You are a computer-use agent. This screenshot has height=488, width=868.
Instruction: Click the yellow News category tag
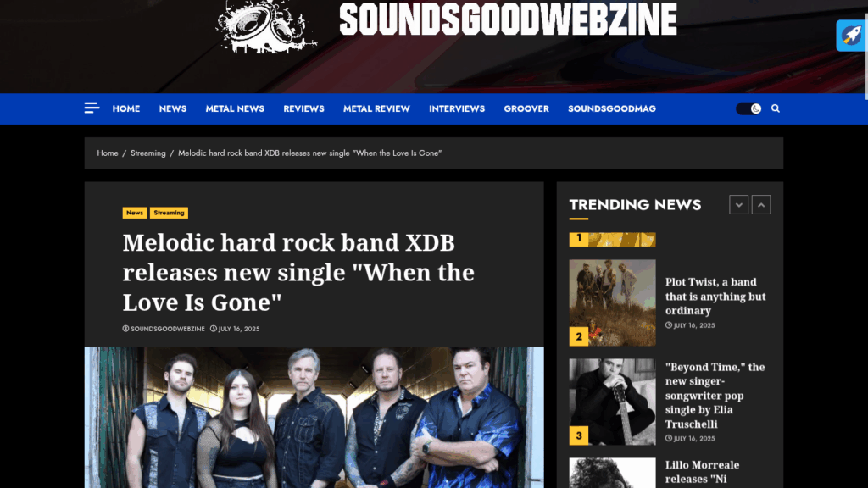pos(135,213)
